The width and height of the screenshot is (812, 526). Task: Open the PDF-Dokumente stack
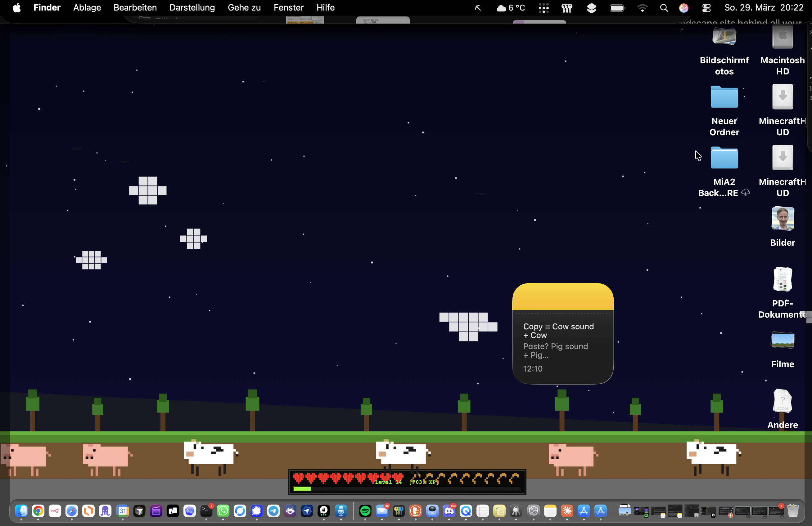point(783,279)
